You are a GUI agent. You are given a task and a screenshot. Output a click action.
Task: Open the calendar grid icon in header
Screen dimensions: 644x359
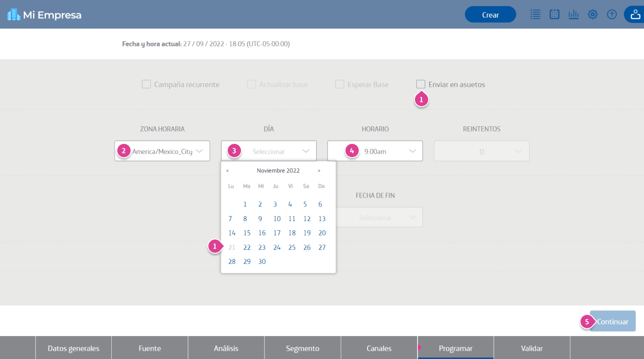pos(555,14)
